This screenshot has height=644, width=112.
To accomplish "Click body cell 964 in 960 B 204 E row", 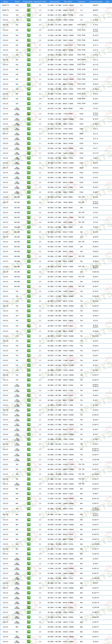I will click(81, 632).
